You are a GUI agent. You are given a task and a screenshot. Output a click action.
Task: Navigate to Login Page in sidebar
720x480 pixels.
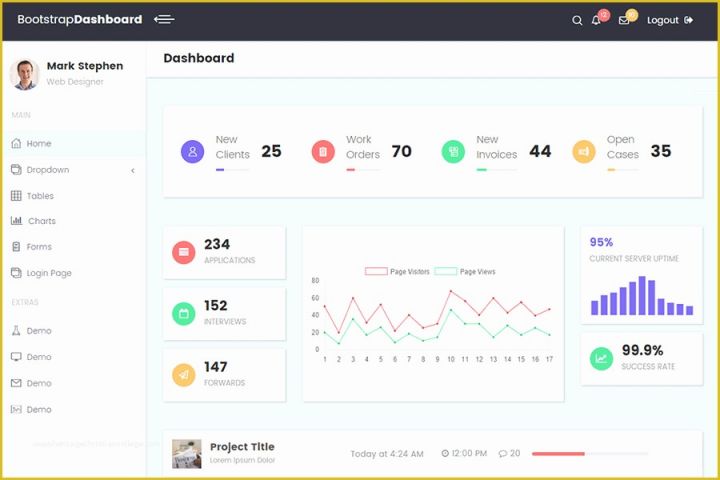click(48, 273)
